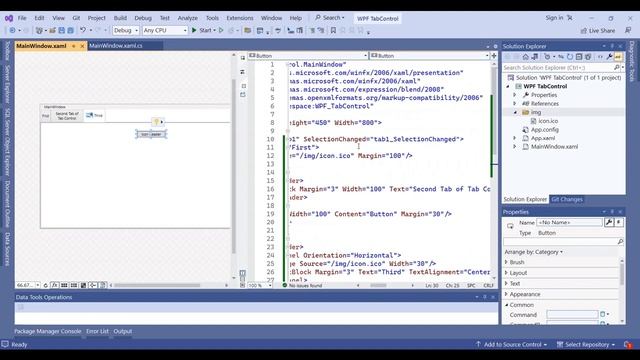640x360 pixels.
Task: Select App.config in Solution Explorer
Action: click(x=544, y=129)
